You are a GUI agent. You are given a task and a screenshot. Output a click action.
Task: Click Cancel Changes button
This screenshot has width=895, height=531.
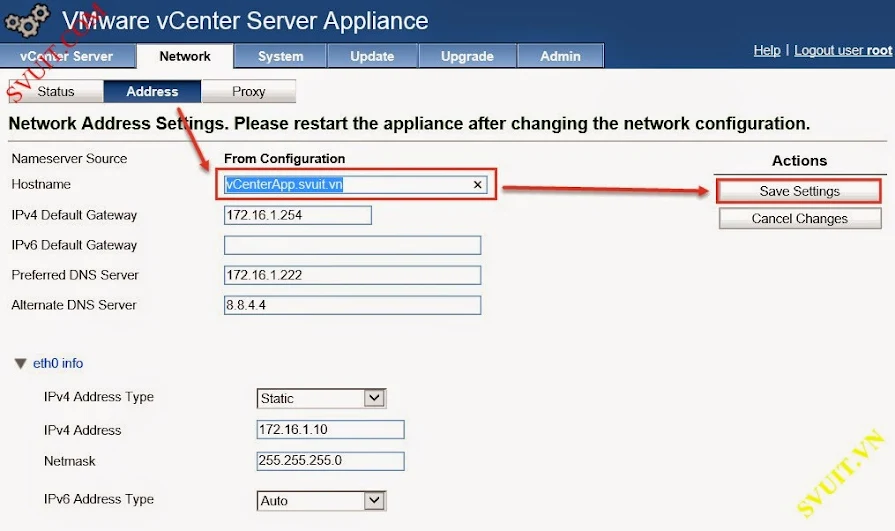(x=799, y=219)
